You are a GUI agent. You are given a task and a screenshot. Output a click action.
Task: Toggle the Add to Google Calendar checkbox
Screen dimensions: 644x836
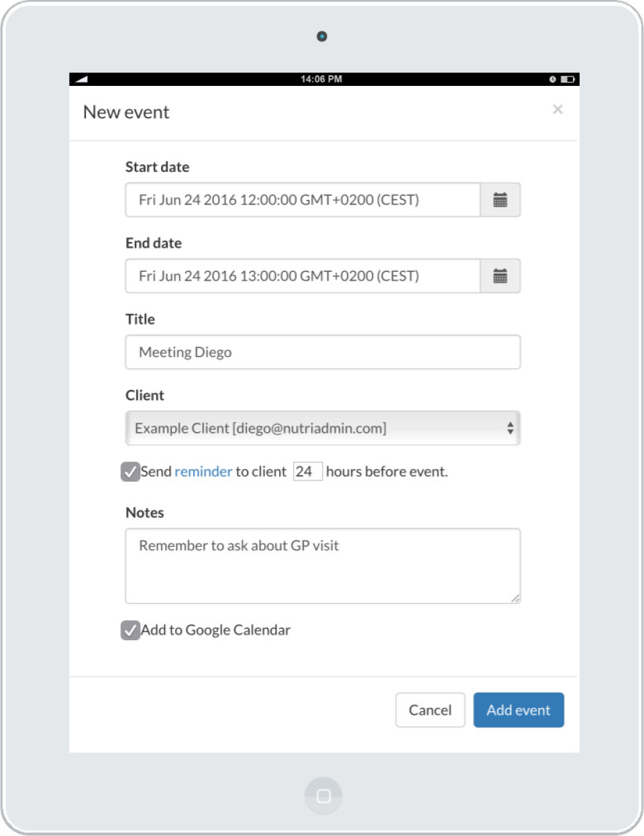(x=130, y=630)
